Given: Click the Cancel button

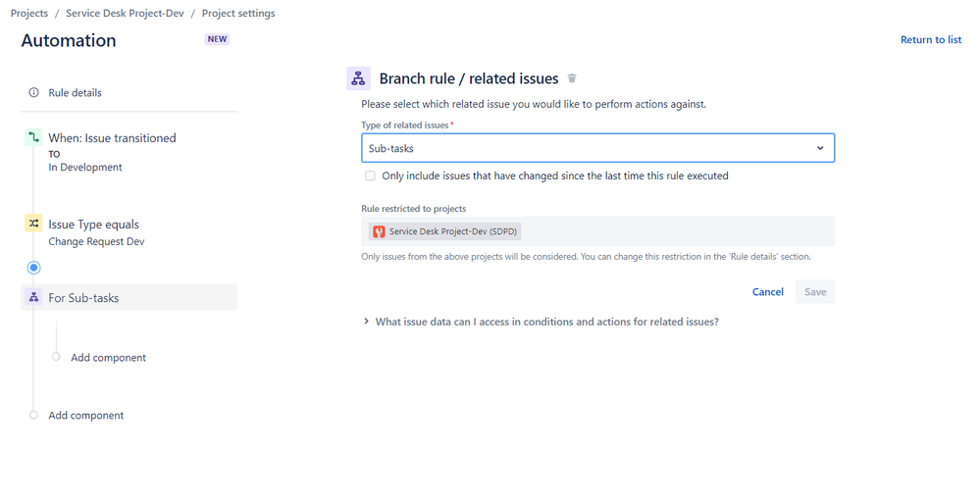Looking at the screenshot, I should coord(767,291).
